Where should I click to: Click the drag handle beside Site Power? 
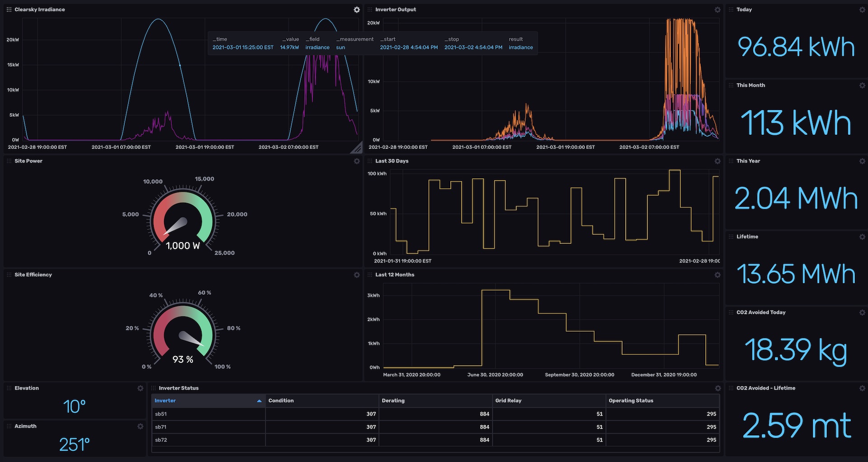pos(9,161)
